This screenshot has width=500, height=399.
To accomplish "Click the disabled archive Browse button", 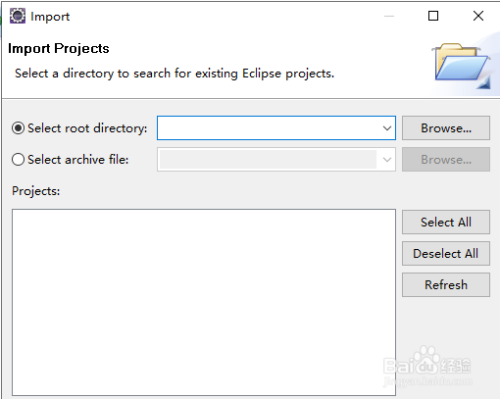I will click(x=446, y=159).
